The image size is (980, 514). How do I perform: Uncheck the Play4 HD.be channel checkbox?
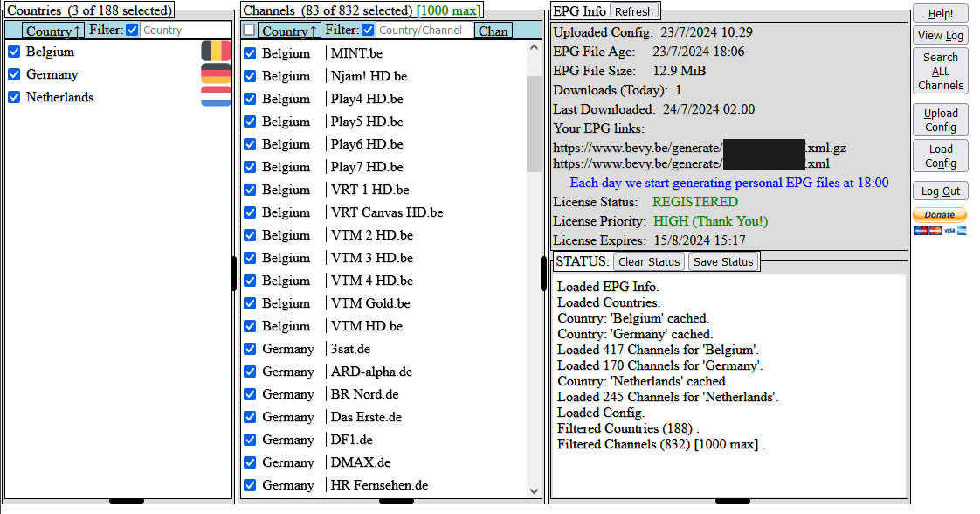pyautogui.click(x=250, y=99)
